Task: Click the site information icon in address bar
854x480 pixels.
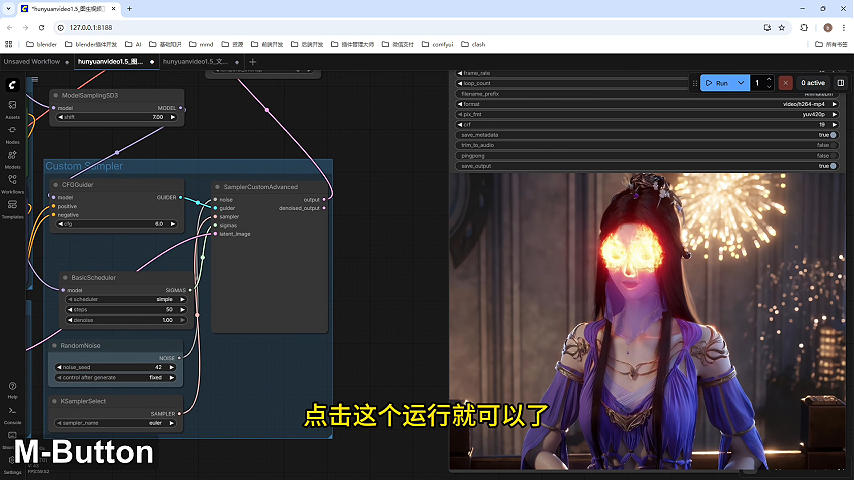Action: click(x=60, y=27)
